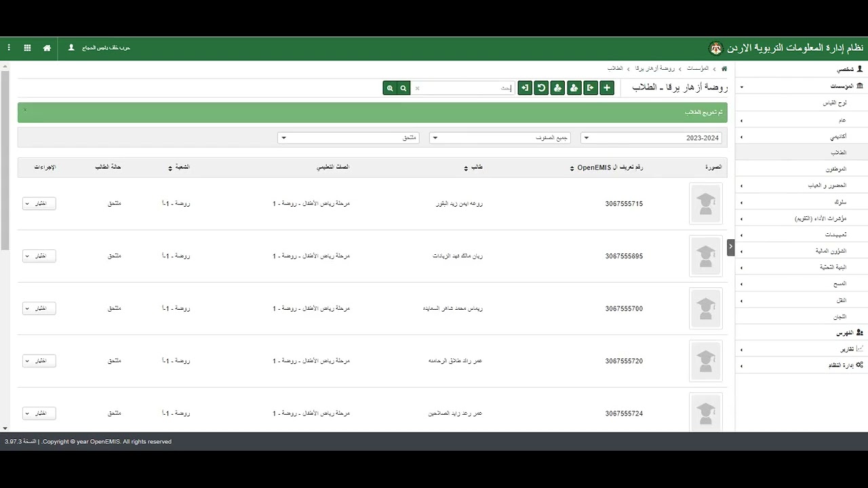Open اختيار actions dropdown for student 3067555720
Image resolution: width=868 pixels, height=488 pixels.
point(39,361)
